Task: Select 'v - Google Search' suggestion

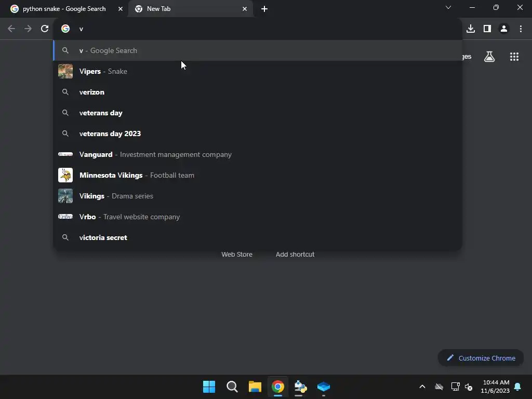Action: [258, 50]
